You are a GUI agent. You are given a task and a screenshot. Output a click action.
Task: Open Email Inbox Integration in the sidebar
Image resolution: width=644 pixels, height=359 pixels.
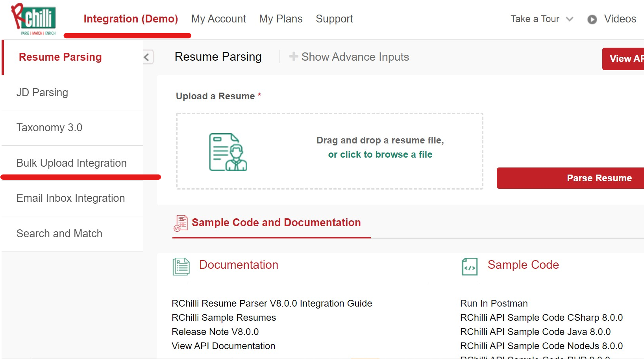72,198
